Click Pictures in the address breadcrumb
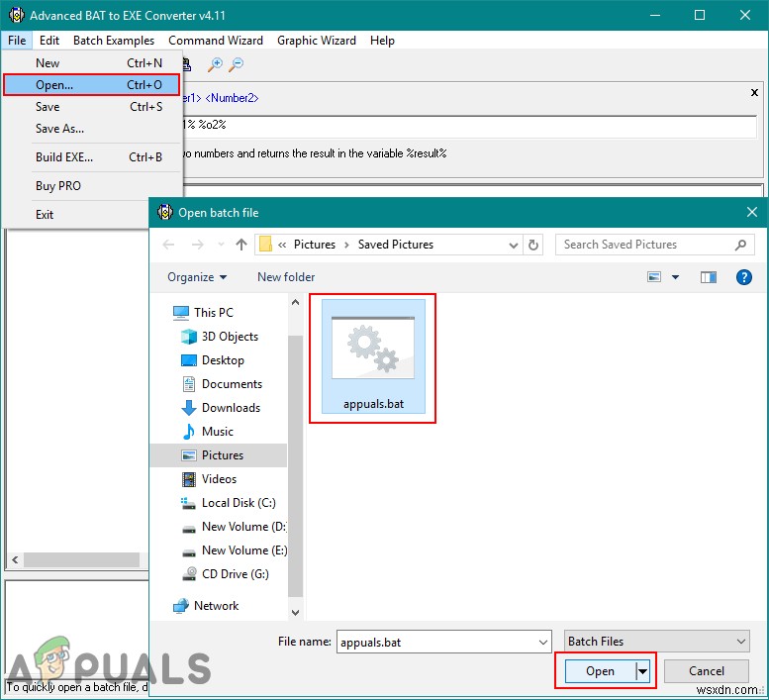The image size is (769, 700). [315, 245]
